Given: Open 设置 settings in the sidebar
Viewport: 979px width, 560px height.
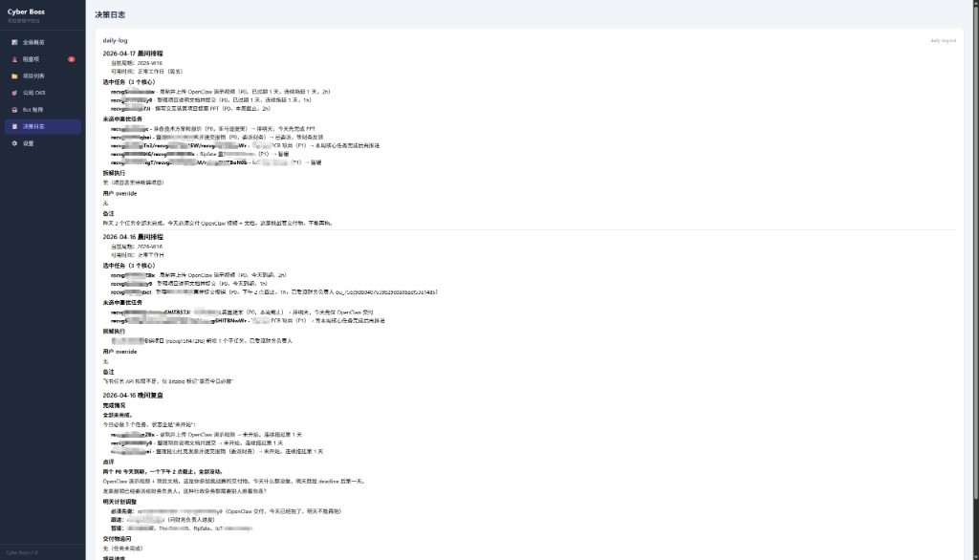Looking at the screenshot, I should coord(42,143).
